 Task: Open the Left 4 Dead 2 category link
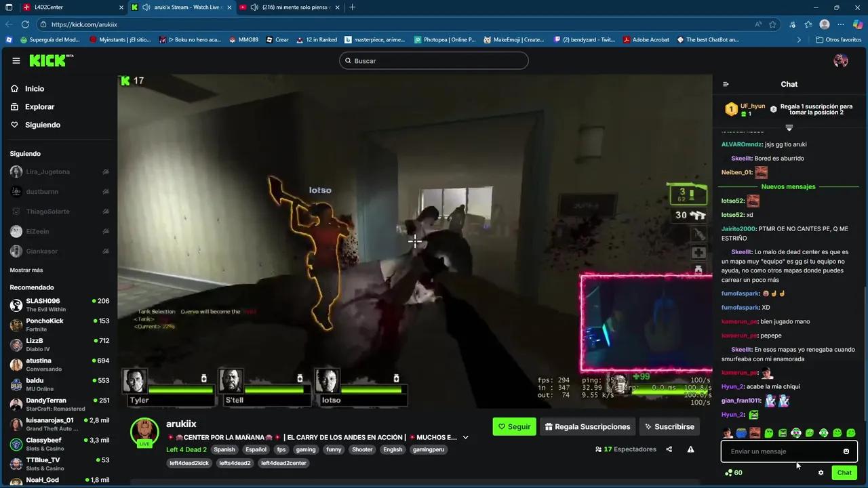186,449
